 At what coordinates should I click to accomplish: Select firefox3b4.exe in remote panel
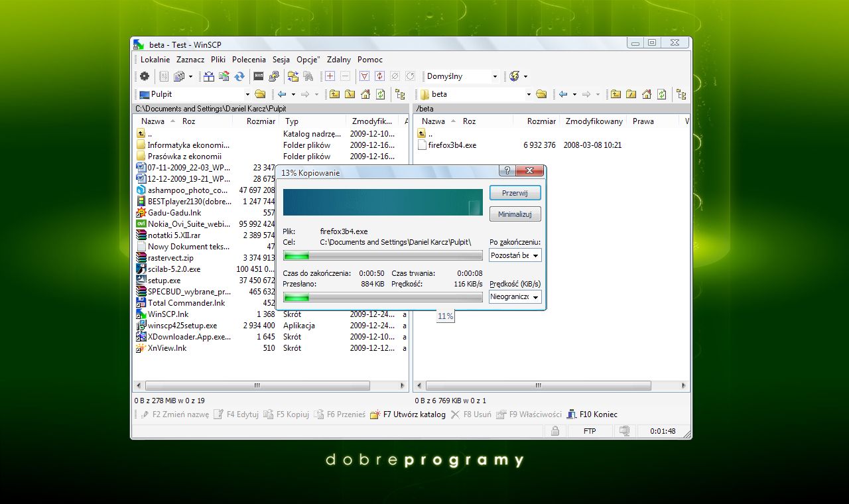452,145
